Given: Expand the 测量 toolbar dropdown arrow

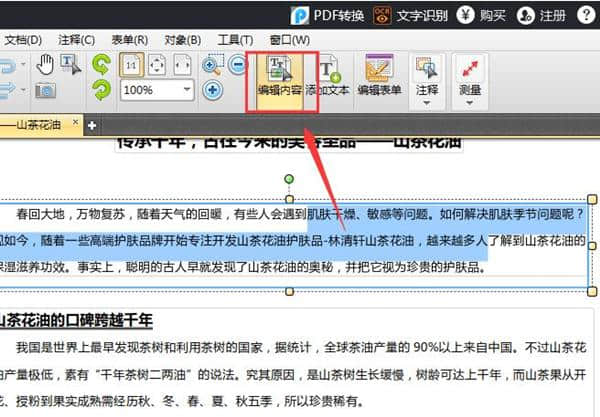Looking at the screenshot, I should click(470, 103).
